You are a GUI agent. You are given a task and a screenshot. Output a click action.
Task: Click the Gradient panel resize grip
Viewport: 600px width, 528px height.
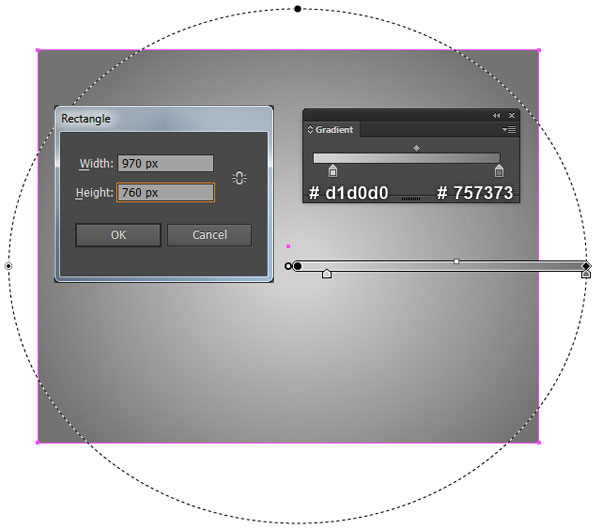coord(411,199)
